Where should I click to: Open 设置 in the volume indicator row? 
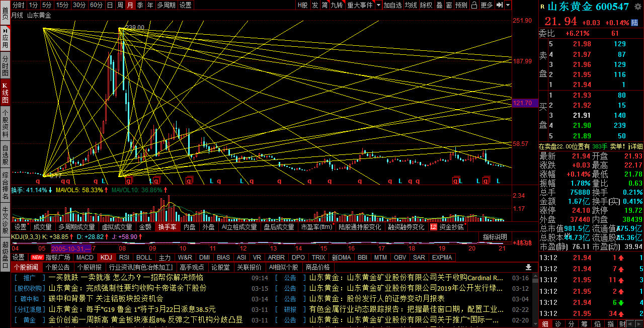point(20,227)
